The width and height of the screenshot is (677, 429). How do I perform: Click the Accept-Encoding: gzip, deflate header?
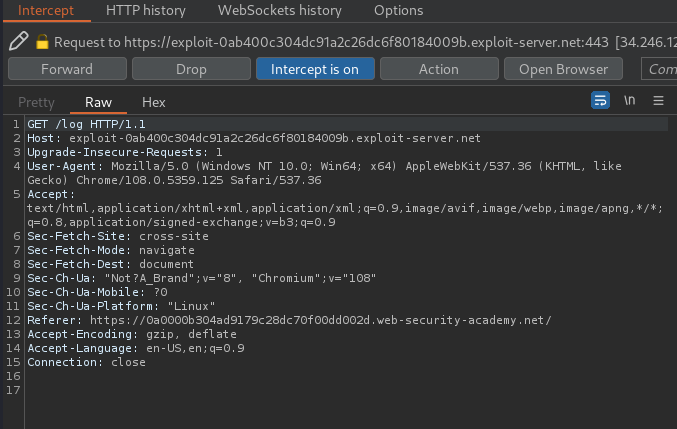point(132,334)
